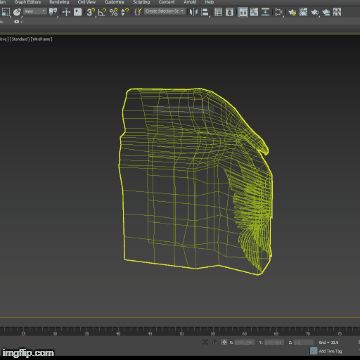Toggle 3D Snaps icon
Screen dimensions: 360x360
click(91, 12)
